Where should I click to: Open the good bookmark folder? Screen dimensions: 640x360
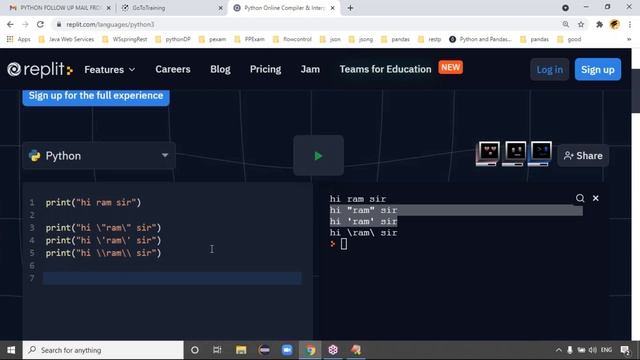pos(569,39)
